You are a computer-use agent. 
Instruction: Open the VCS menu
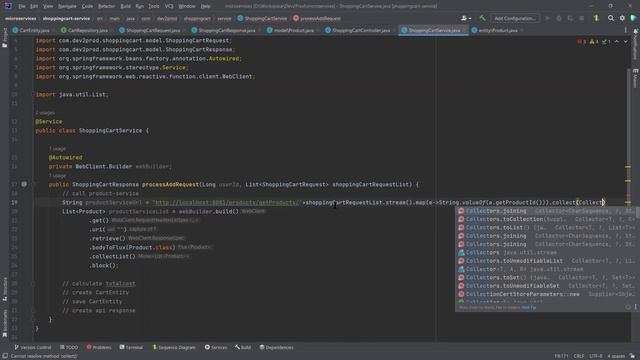pos(169,6)
